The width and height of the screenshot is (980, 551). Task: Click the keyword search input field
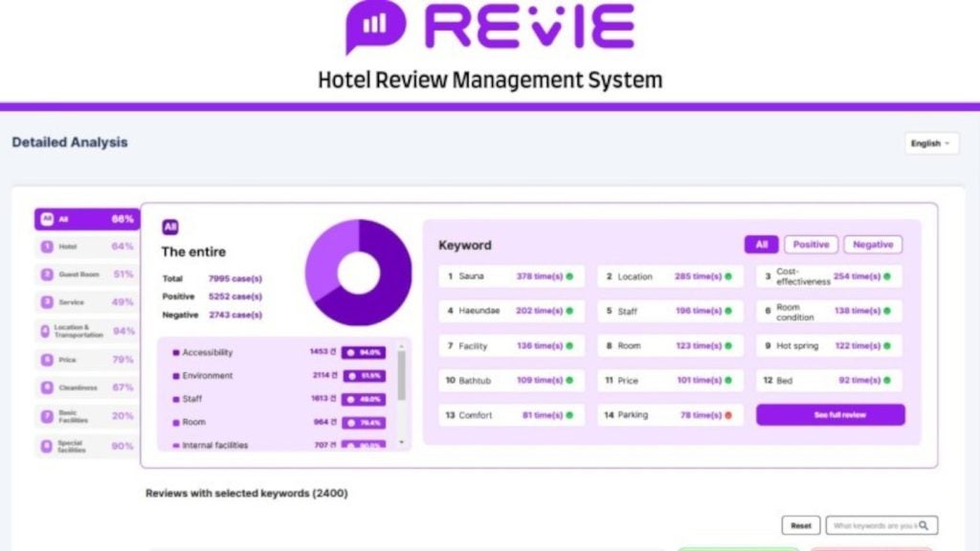click(873, 525)
